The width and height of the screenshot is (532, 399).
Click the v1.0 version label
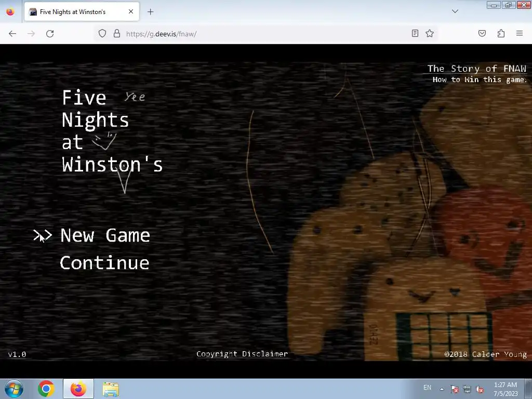point(17,354)
